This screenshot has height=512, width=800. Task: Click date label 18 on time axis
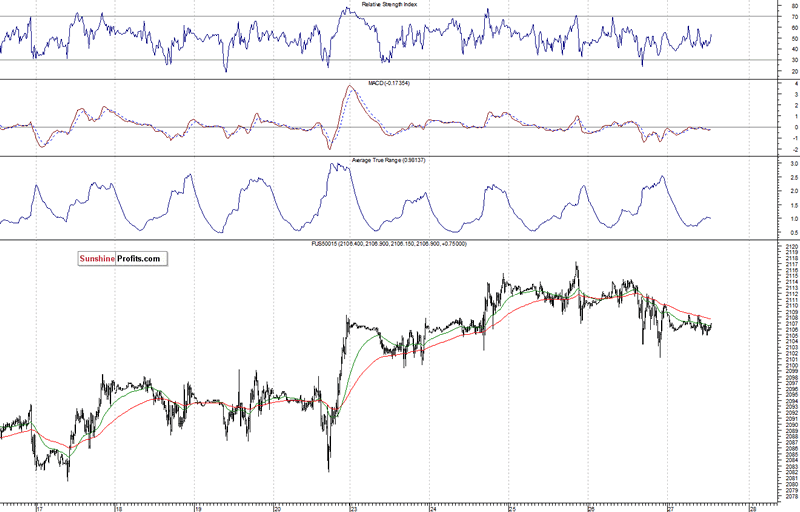point(118,508)
